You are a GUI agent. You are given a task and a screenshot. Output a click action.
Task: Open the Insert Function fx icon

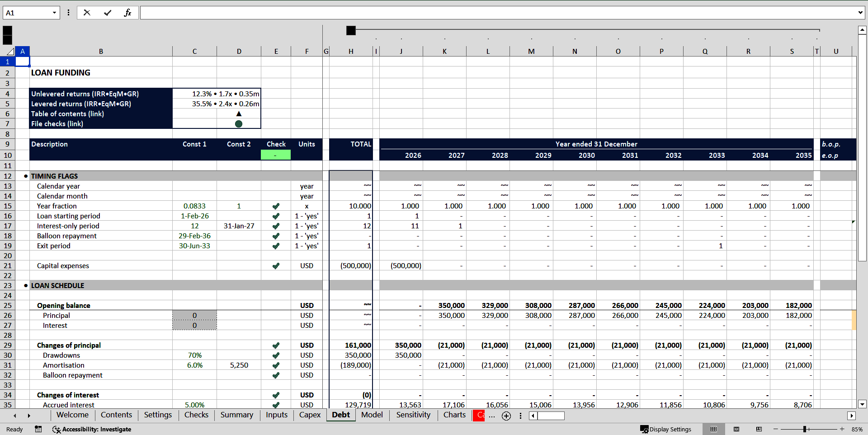(x=127, y=13)
